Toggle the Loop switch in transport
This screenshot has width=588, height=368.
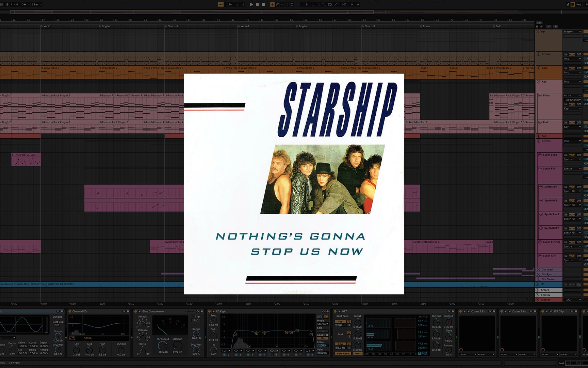330,4
